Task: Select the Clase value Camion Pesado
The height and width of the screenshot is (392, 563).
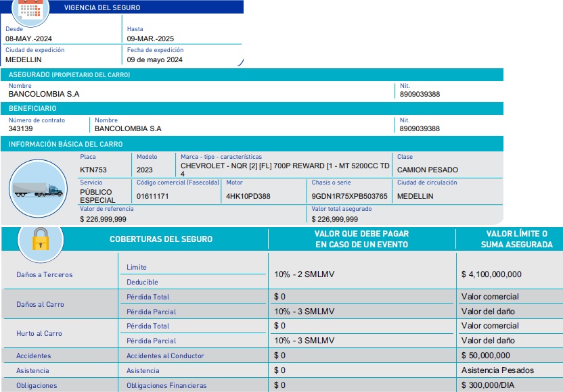Action: click(x=427, y=170)
